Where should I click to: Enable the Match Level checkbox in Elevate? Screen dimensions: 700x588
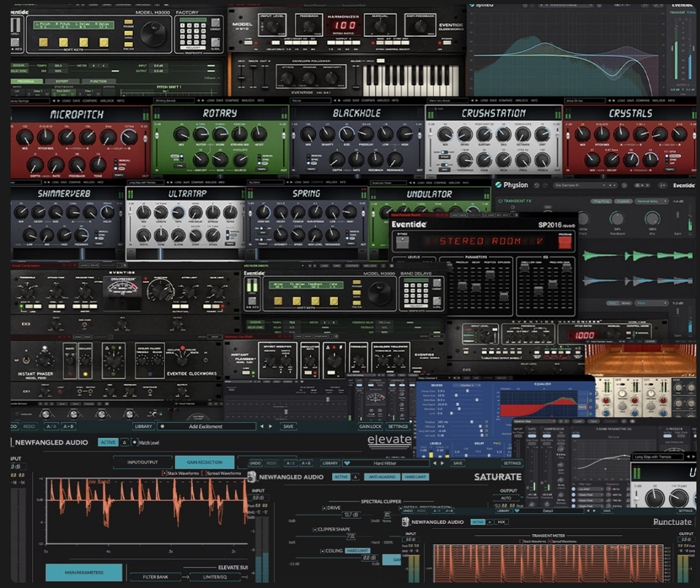click(x=135, y=442)
